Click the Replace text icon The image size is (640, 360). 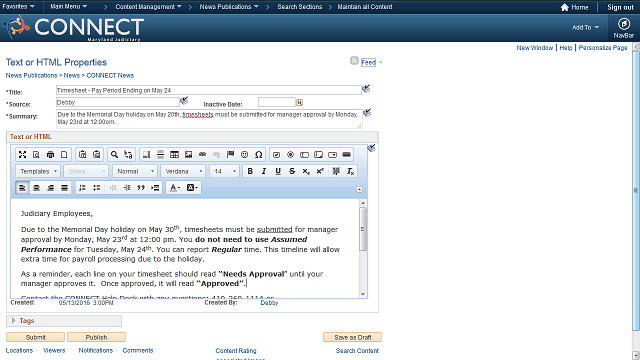(128, 155)
